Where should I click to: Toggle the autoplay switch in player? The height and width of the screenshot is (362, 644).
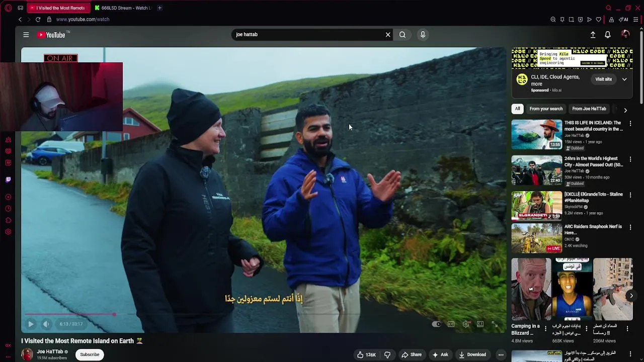point(436,324)
